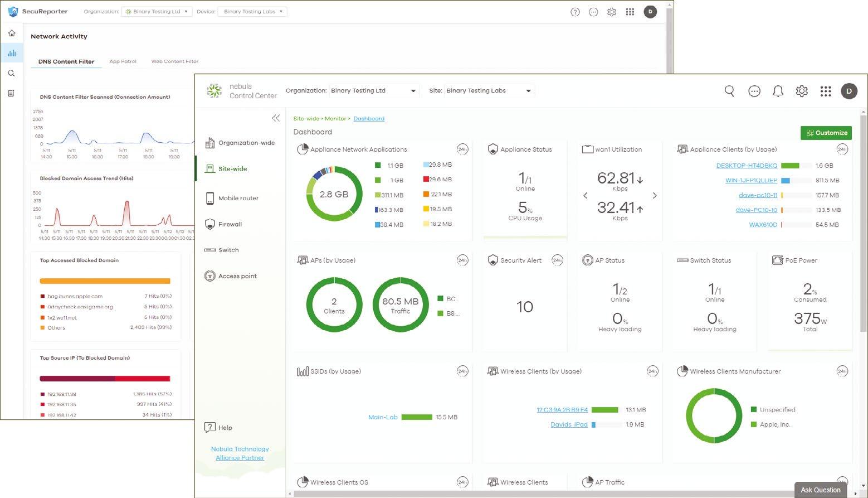868x498 pixels.
Task: Collapse the Nebula sidebar with double-chevron icon
Action: pos(276,118)
